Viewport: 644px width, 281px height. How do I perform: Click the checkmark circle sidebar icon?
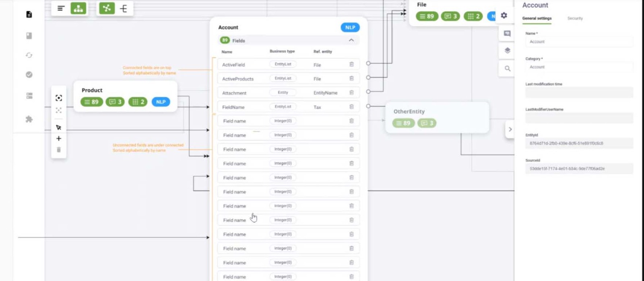click(x=29, y=74)
